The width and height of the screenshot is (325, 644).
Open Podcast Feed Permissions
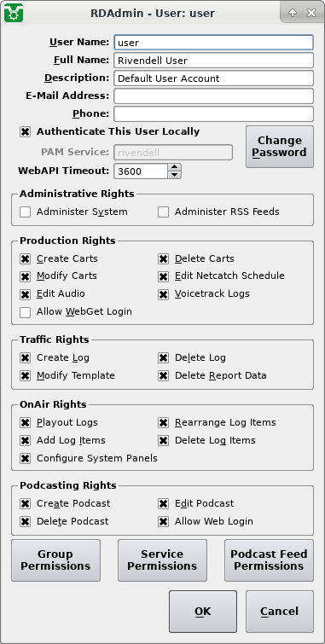tap(269, 560)
